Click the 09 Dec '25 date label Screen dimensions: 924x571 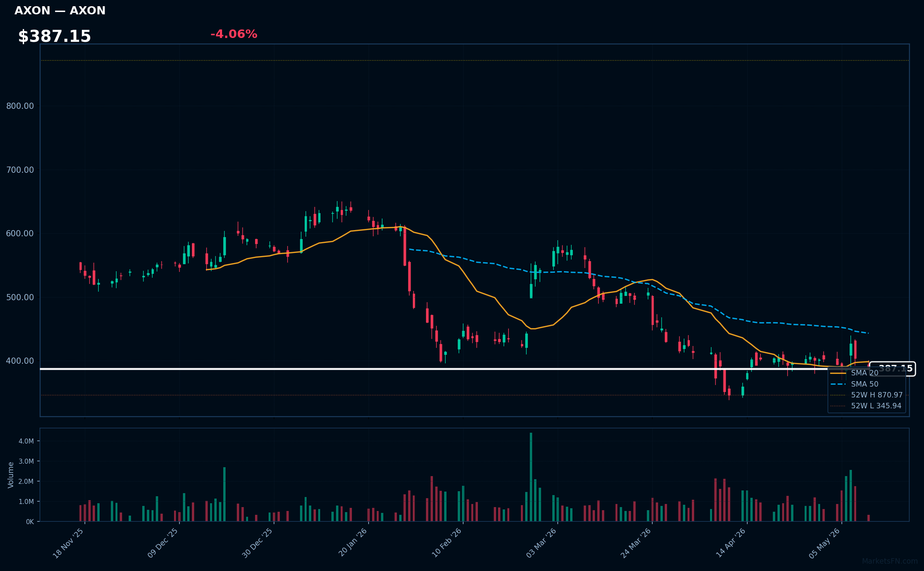coord(163,543)
